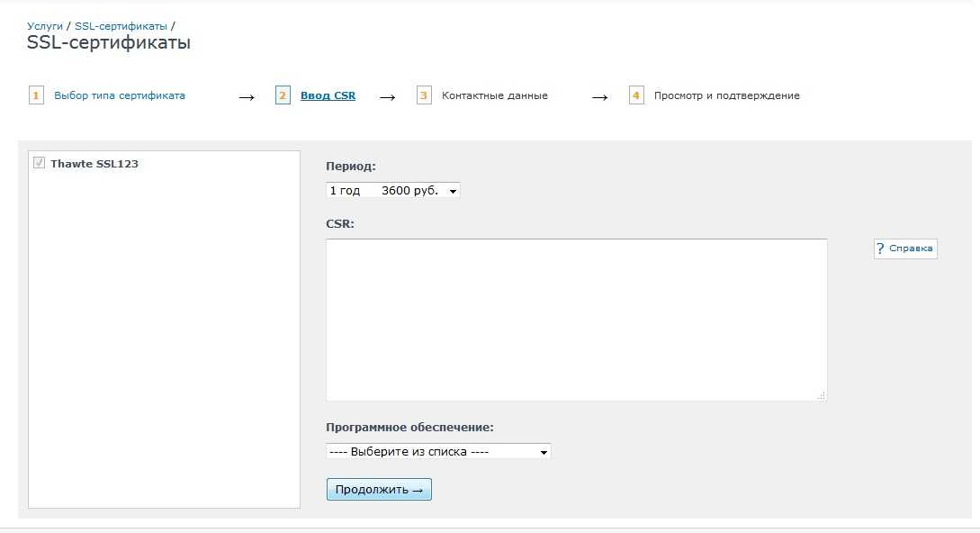Select the Просмотр и подтверждение step label

click(x=727, y=95)
